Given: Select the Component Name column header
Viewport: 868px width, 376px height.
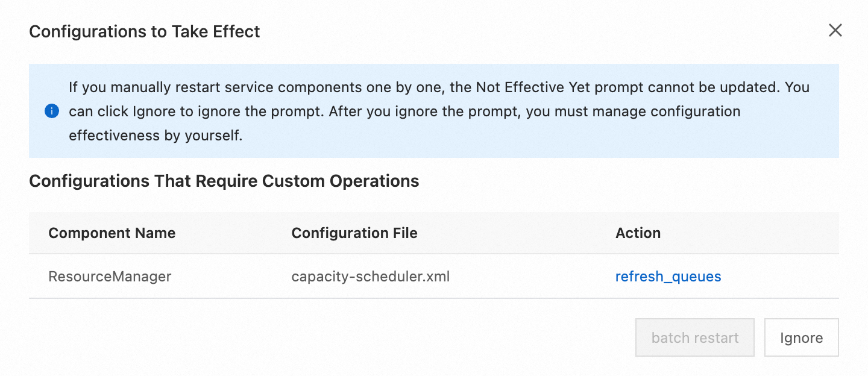Looking at the screenshot, I should 112,233.
